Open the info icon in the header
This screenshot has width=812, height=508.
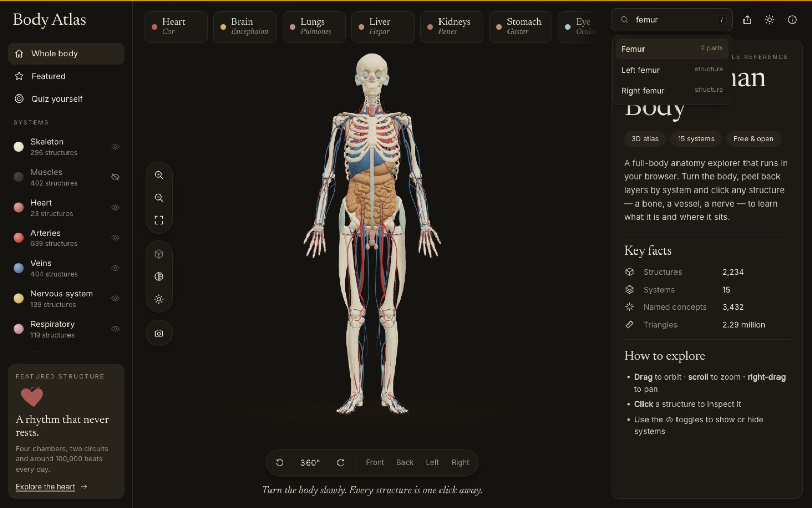[792, 20]
